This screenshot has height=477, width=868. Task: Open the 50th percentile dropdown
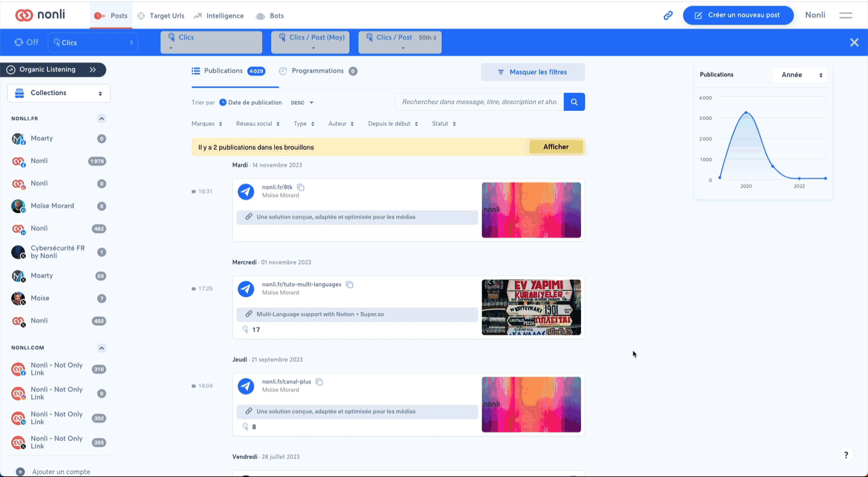(x=428, y=37)
